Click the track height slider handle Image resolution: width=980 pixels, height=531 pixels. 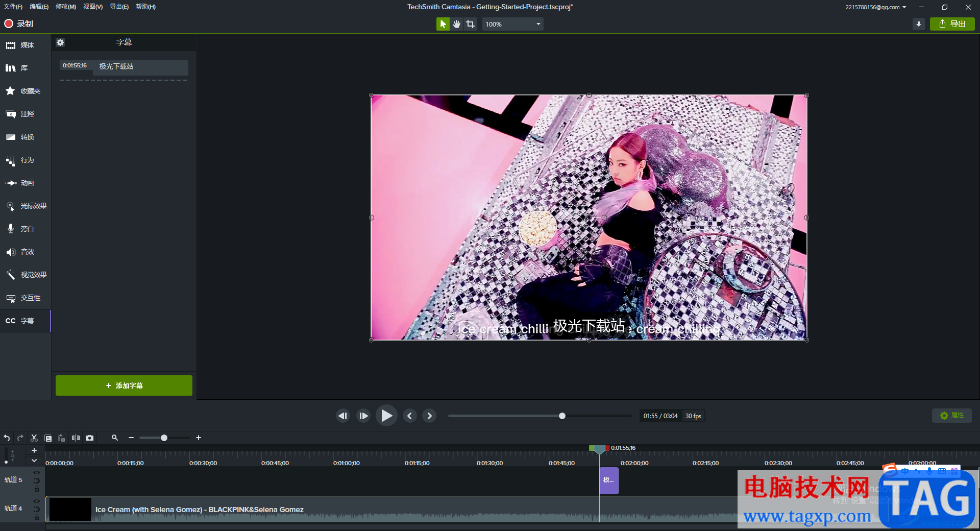coord(6,462)
